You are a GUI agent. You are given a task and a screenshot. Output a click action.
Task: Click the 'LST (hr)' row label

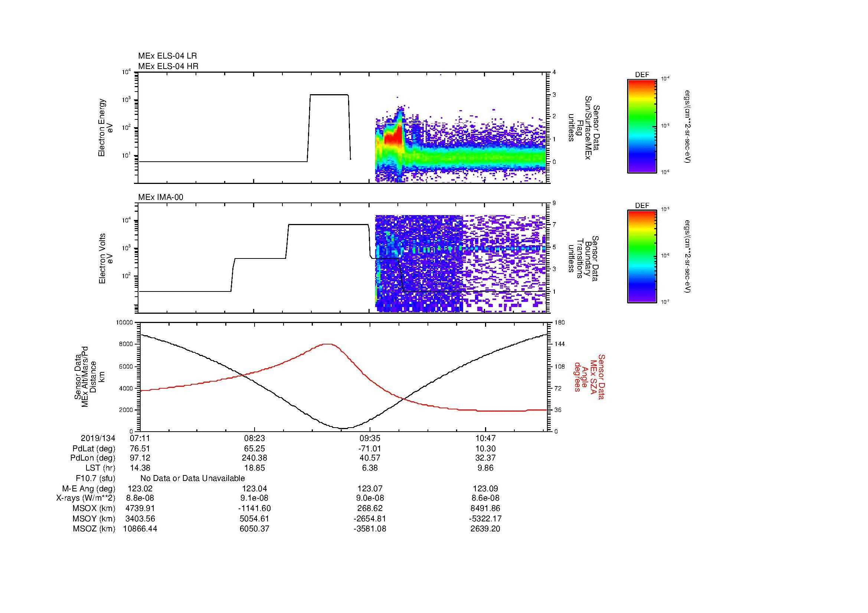pos(100,468)
